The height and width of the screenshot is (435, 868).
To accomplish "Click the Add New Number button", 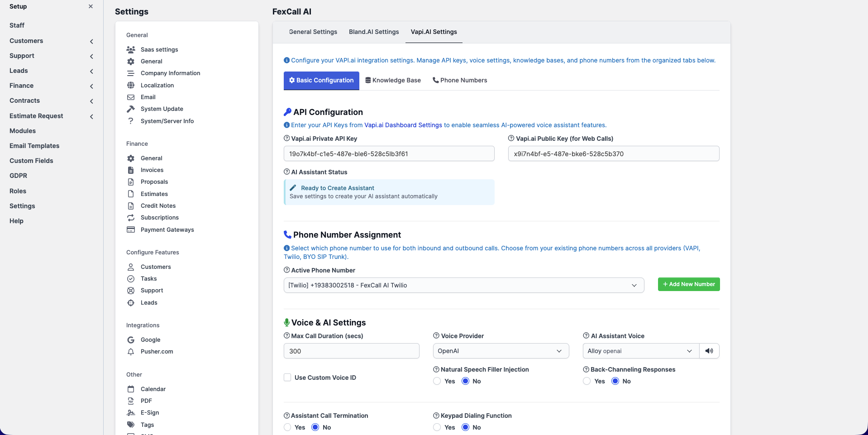I will coord(688,284).
